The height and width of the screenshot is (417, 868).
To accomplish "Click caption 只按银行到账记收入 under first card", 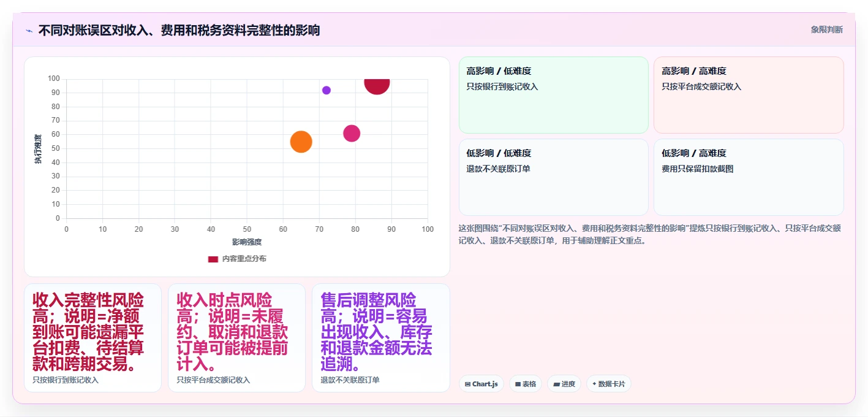I will tap(66, 380).
